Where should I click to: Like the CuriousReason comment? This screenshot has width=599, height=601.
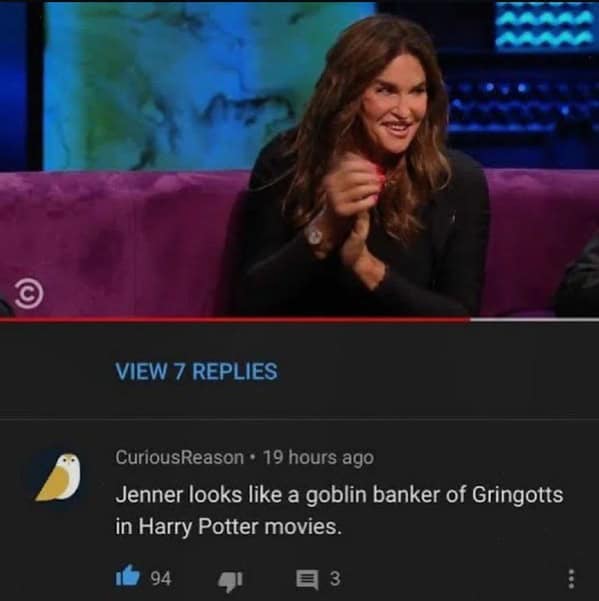[128, 576]
